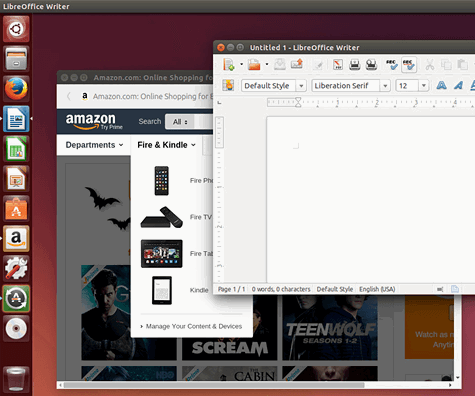Click the Open file folder icon
This screenshot has width=475, height=396.
tap(254, 64)
